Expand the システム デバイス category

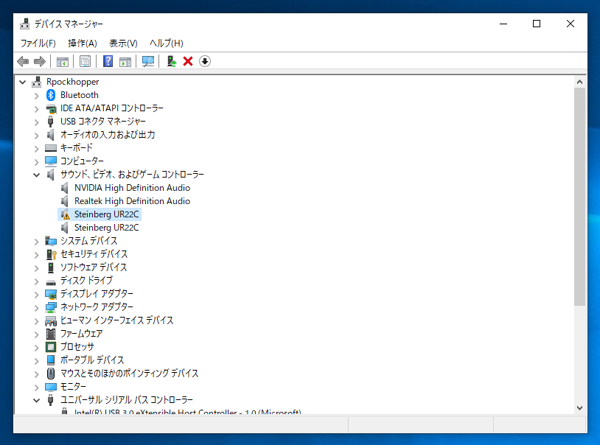[36, 241]
